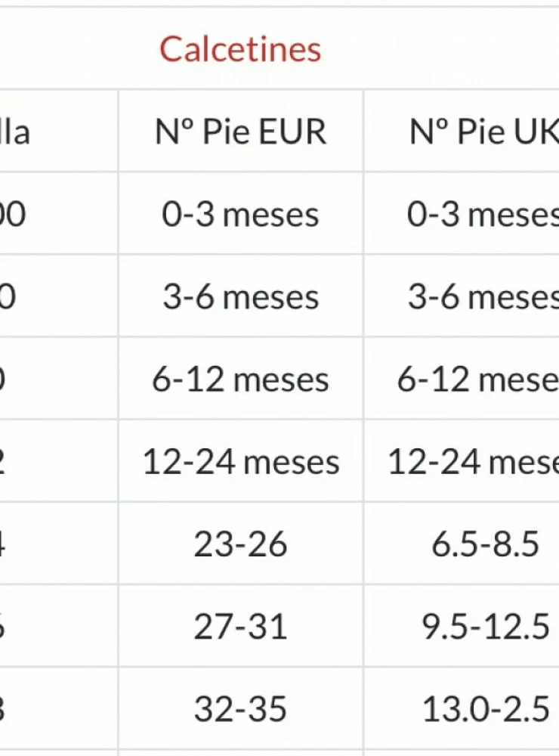Click the Talla cell beside 0-3 meses
Viewport: 559px width, 756px height.
click(14, 215)
